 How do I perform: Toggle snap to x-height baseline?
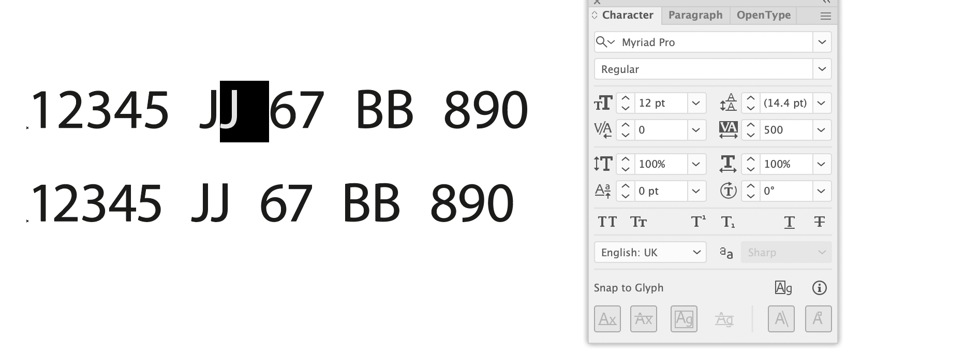click(x=607, y=319)
